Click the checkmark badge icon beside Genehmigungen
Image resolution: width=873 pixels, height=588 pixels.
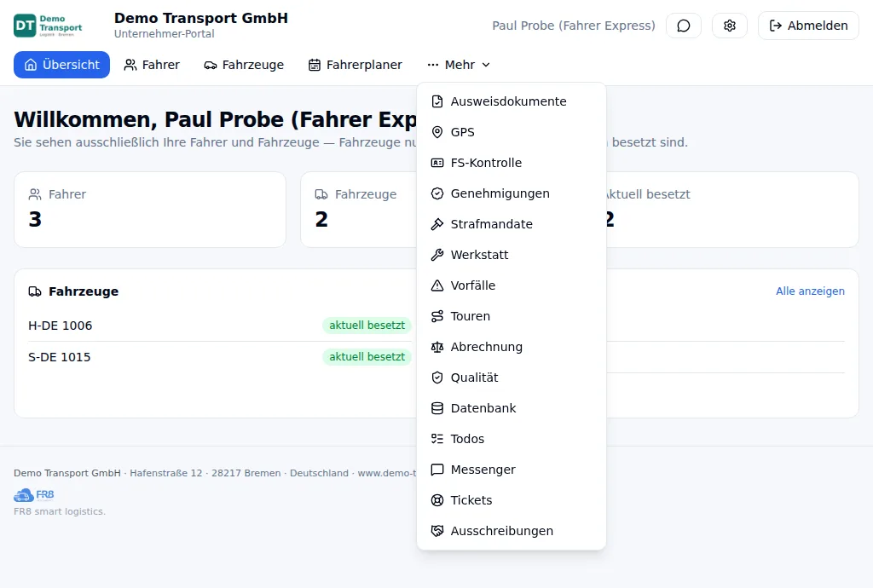pos(437,193)
